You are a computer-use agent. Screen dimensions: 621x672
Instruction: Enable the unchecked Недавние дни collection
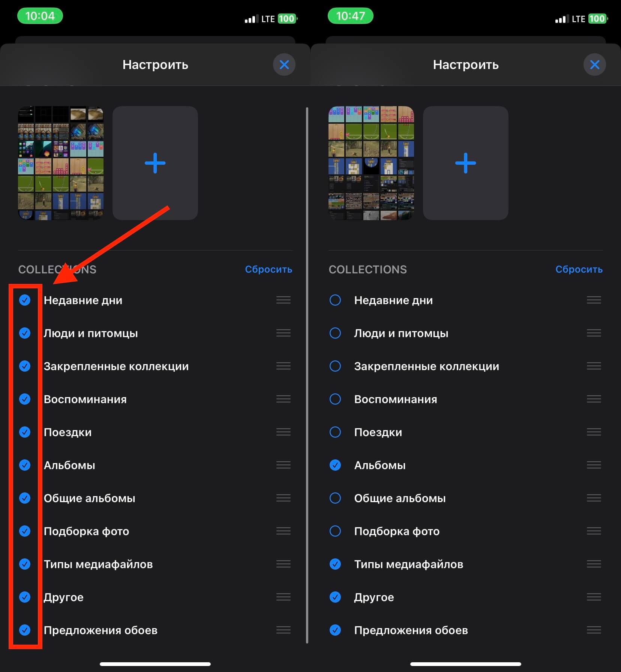coord(335,300)
